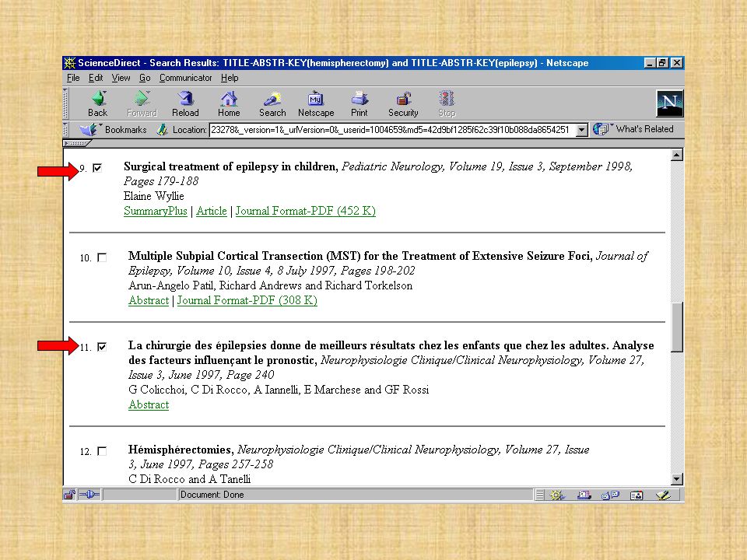Image resolution: width=747 pixels, height=560 pixels.
Task: Open the Help menu
Action: click(230, 78)
